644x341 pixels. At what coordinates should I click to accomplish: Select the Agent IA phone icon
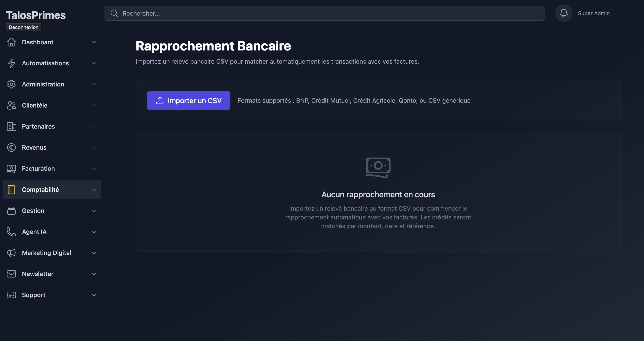[11, 232]
